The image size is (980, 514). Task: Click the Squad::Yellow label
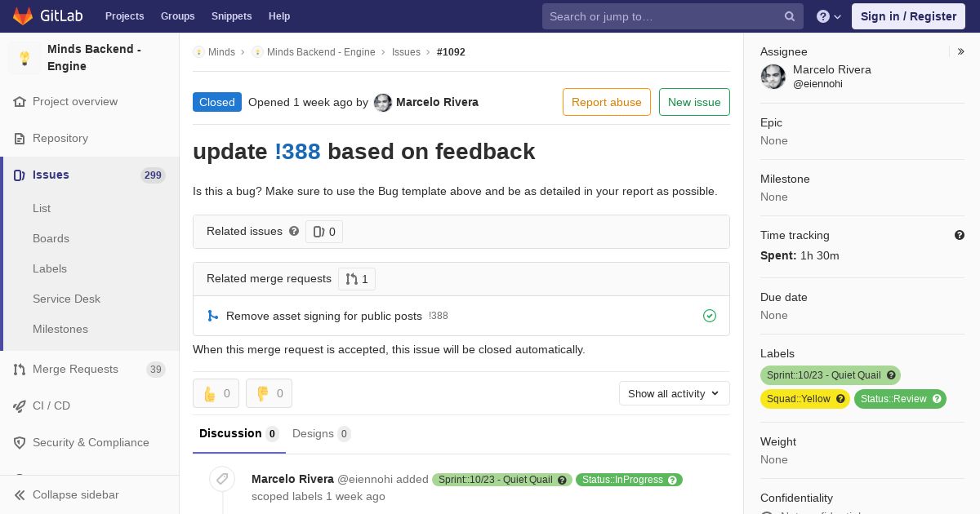coord(805,399)
